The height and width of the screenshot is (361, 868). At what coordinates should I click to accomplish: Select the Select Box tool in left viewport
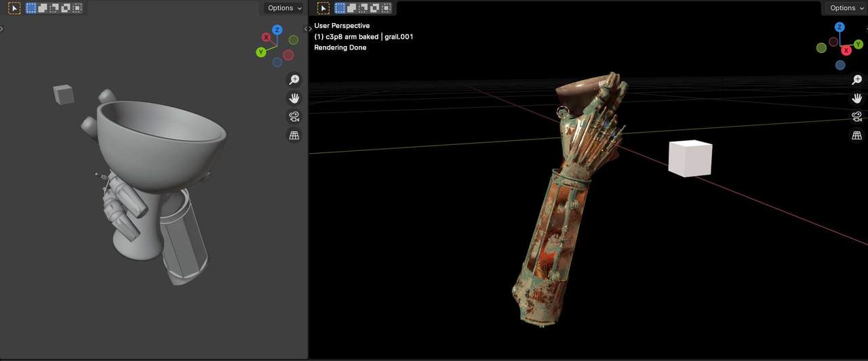[14, 8]
